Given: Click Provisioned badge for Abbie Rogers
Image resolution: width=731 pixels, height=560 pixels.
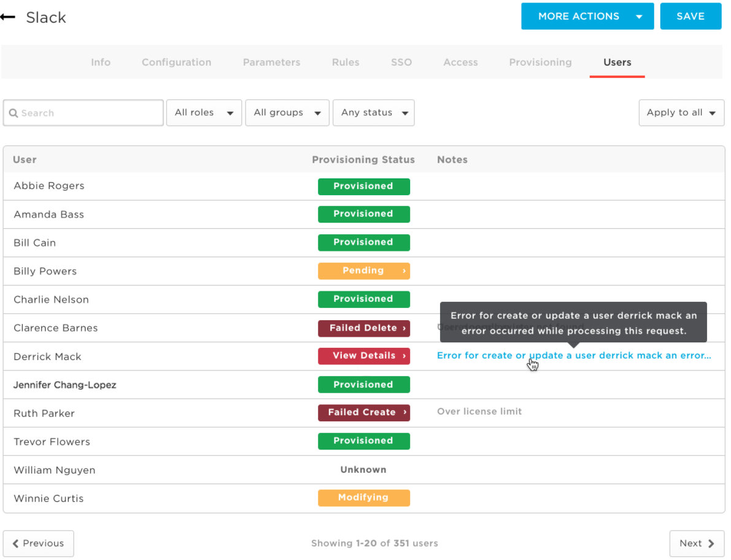Looking at the screenshot, I should coord(363,186).
